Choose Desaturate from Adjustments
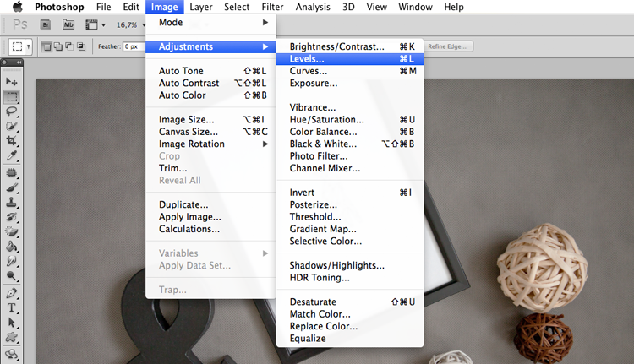634x364 pixels. pyautogui.click(x=350, y=302)
